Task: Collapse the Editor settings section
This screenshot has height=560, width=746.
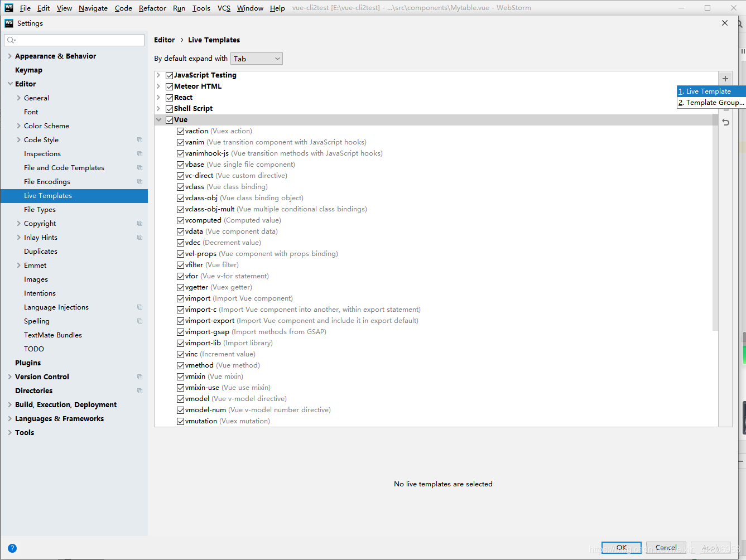Action: 10,84
